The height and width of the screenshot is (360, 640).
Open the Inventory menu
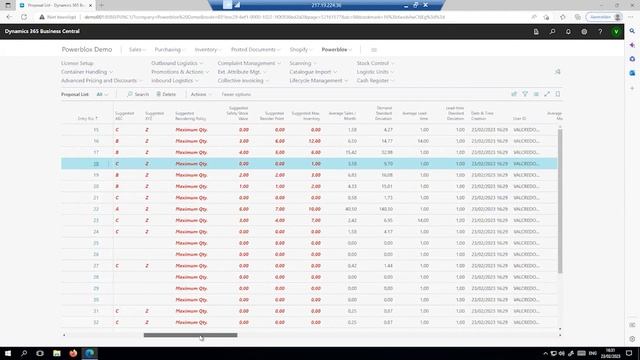point(208,50)
